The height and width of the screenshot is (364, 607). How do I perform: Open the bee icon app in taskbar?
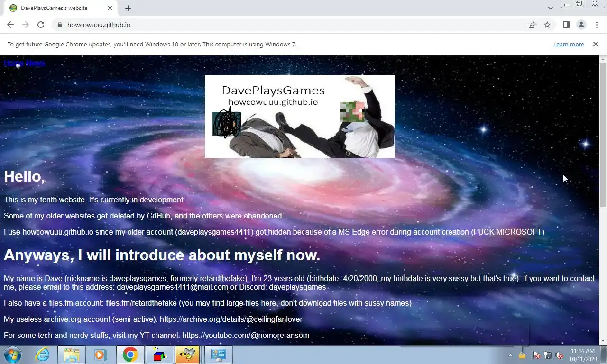tap(187, 355)
